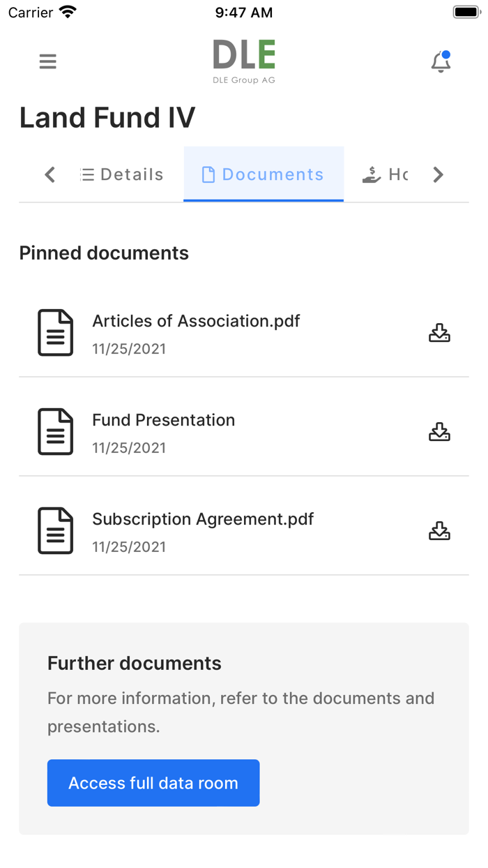Tap the Fund Presentation document icon
This screenshot has width=488, height=868.
[55, 432]
